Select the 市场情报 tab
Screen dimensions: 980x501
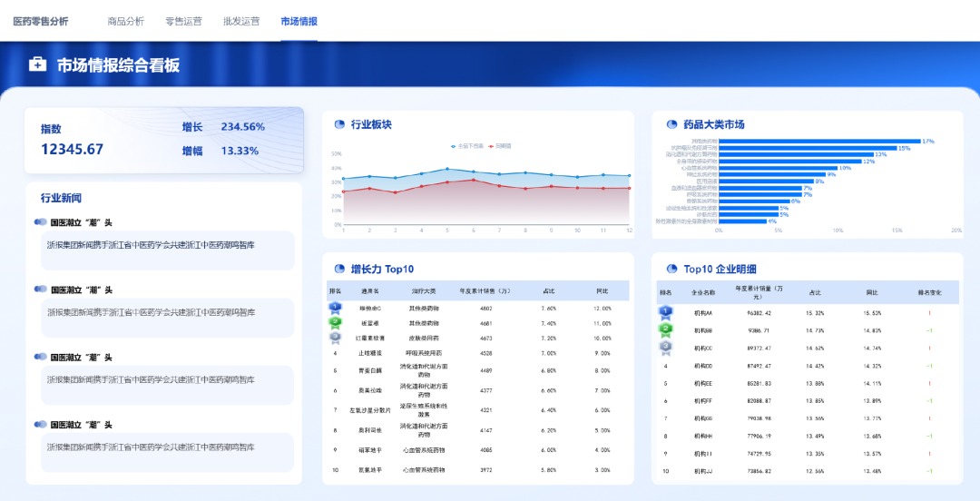point(299,21)
